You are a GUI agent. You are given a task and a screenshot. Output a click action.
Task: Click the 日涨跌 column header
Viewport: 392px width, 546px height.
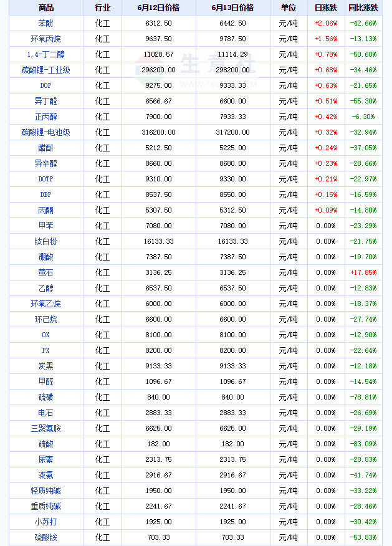coord(326,7)
